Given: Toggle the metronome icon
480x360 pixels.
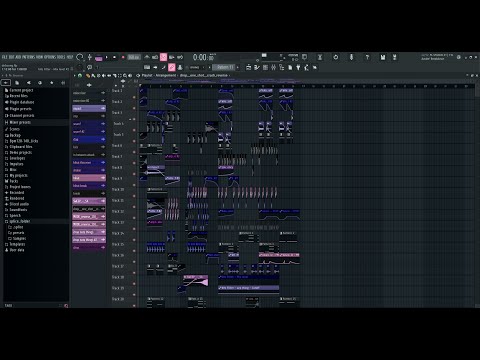Looking at the screenshot, I should [x=147, y=57].
